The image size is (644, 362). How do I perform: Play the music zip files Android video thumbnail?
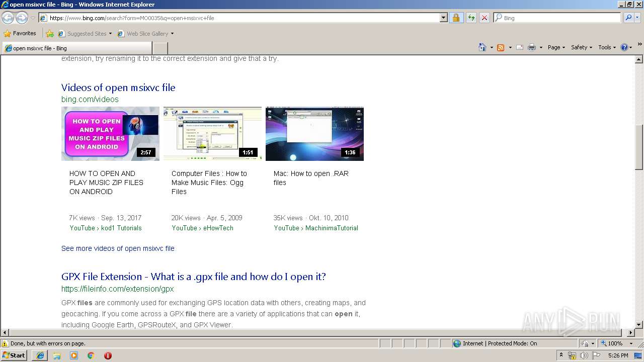click(110, 134)
